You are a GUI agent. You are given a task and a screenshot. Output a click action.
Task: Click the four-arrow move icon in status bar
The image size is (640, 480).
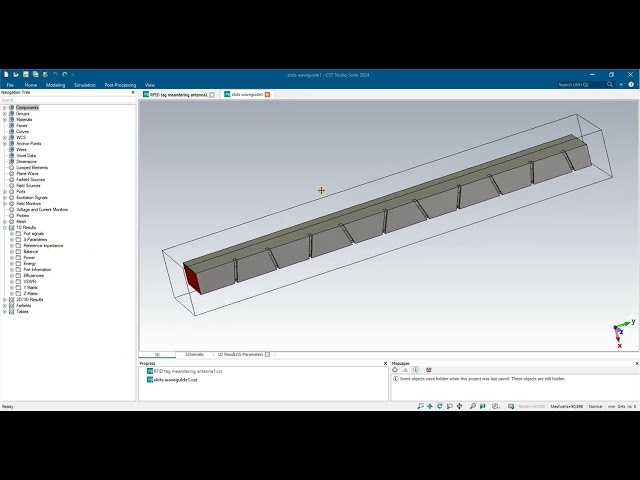[x=460, y=406]
